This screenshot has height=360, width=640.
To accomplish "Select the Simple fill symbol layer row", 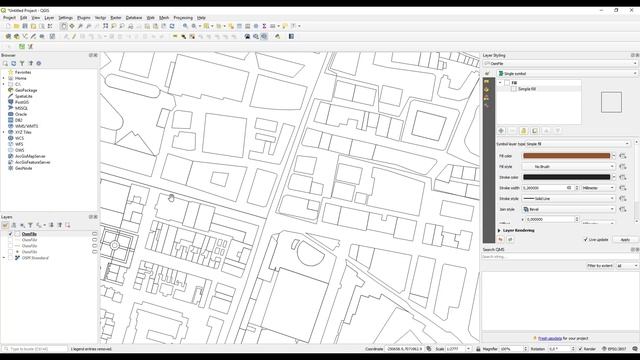I will pos(539,89).
